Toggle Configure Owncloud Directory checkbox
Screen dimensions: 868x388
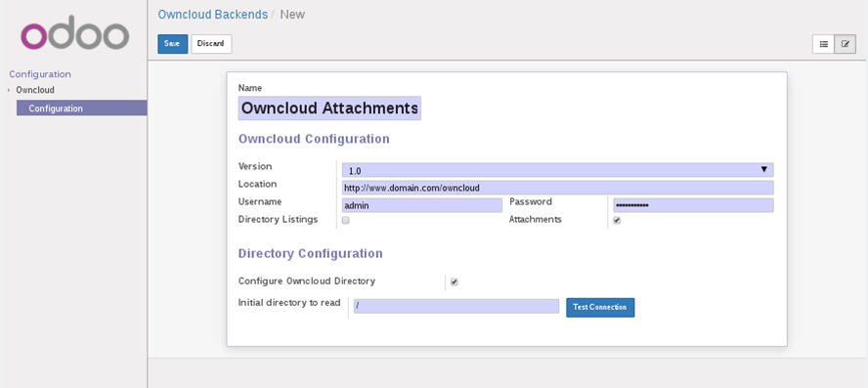(x=454, y=282)
